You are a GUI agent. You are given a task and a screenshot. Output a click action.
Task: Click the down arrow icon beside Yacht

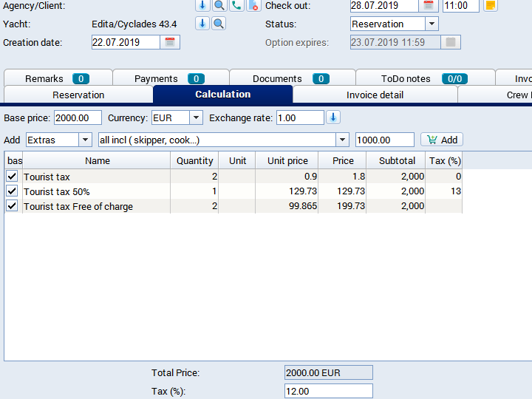(x=202, y=24)
